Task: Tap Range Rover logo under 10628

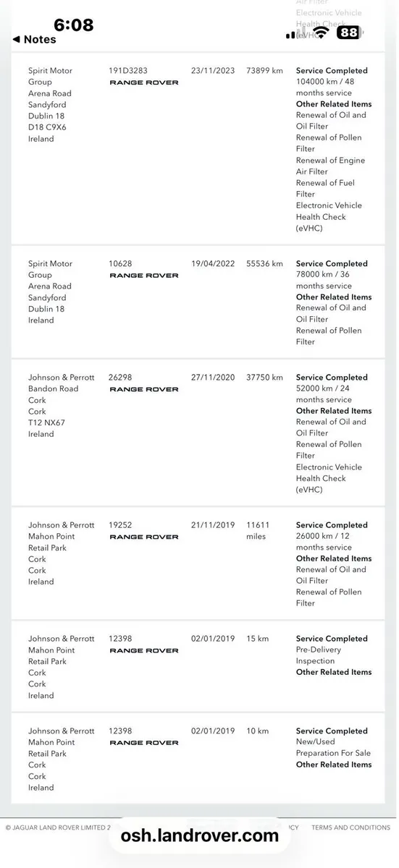Action: coord(144,276)
